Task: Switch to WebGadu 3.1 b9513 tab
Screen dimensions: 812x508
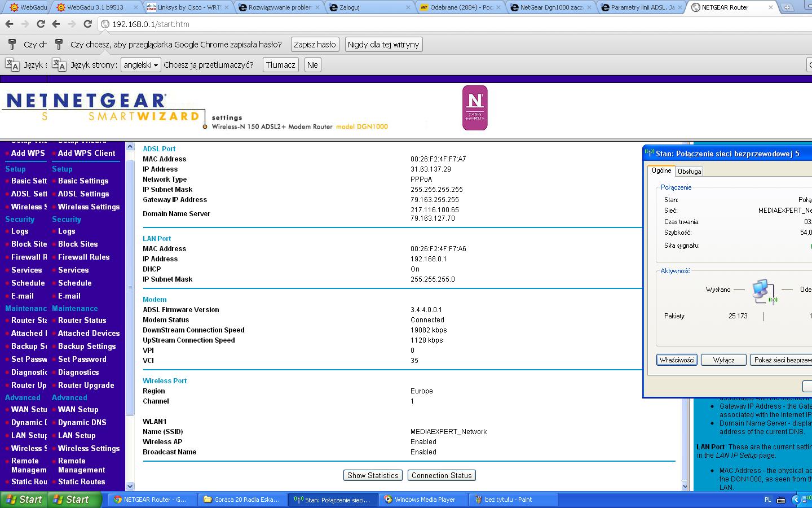Action: [x=95, y=7]
